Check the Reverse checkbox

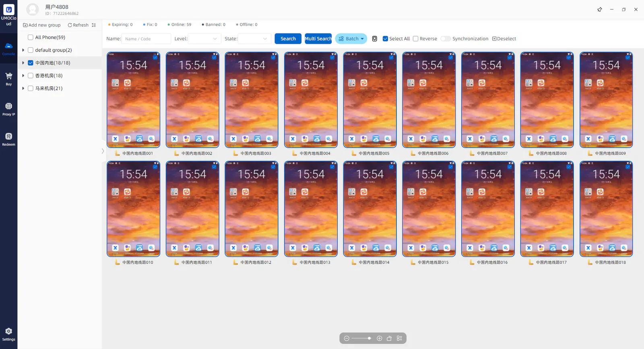click(415, 39)
